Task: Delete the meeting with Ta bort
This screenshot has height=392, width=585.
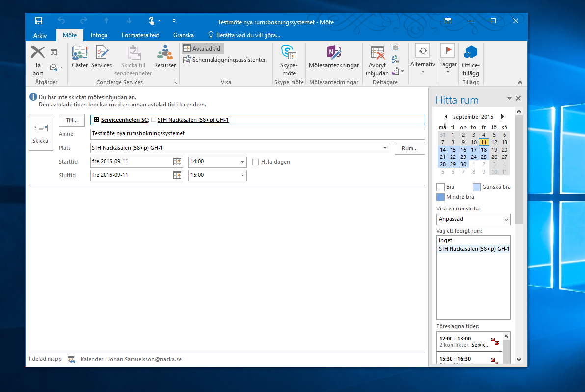Action: click(38, 60)
